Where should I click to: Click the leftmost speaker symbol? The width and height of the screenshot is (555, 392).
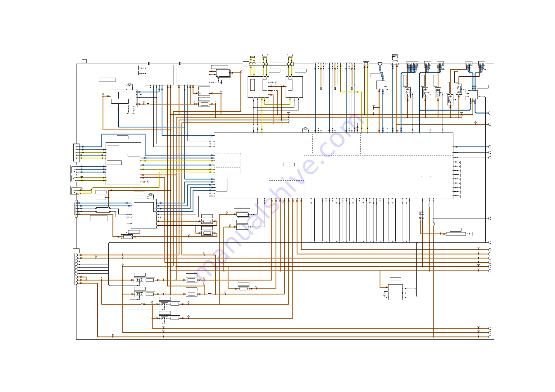click(x=252, y=56)
